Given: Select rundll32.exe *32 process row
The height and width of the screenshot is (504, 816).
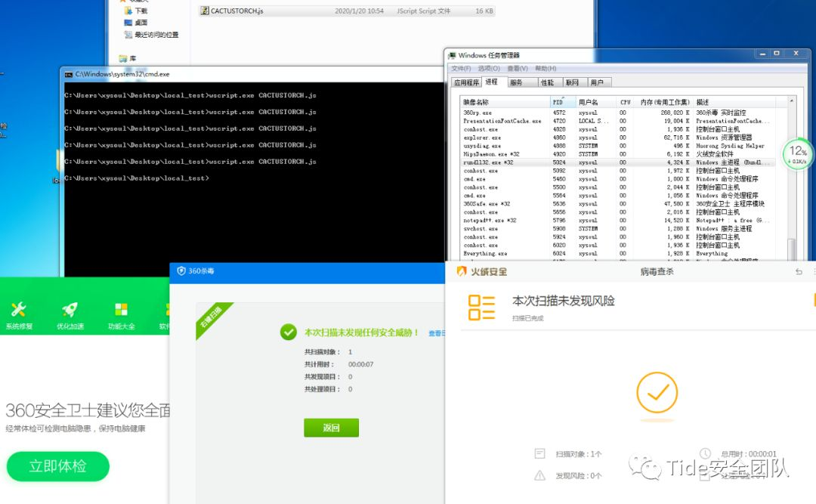Looking at the screenshot, I should point(618,162).
